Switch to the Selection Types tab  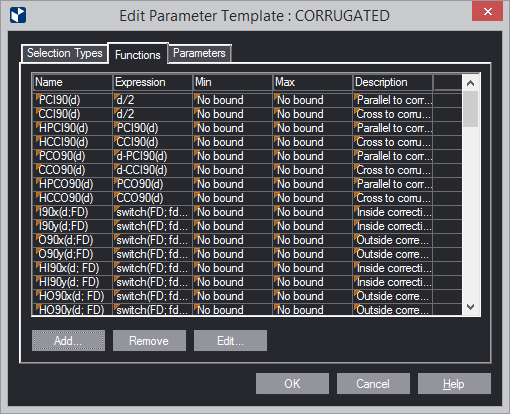pyautogui.click(x=65, y=53)
